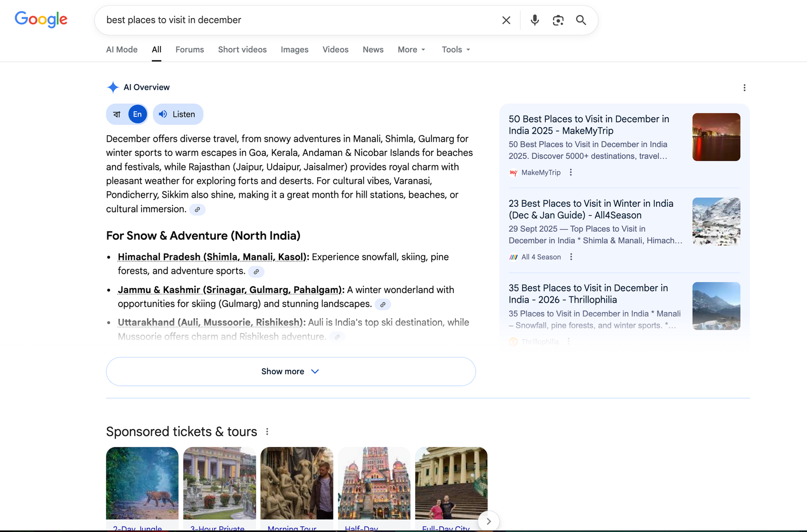The width and height of the screenshot is (807, 532).
Task: Open the source link icon after Himachal Pradesh
Action: tap(256, 271)
